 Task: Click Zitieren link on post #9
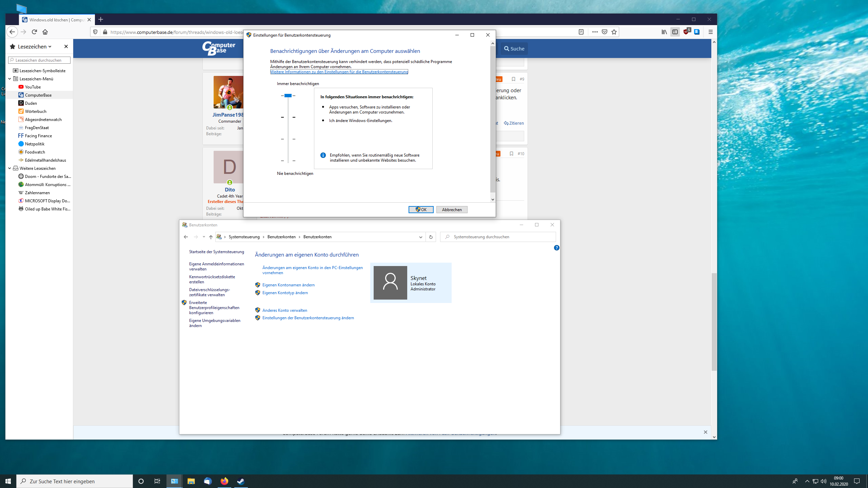[514, 123]
